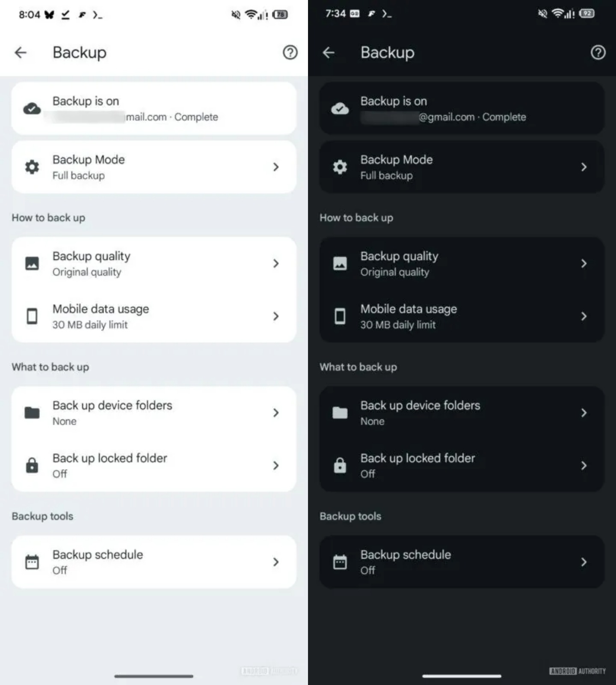The width and height of the screenshot is (616, 685).
Task: Tap 'None' under device folders, dark screen
Action: (x=372, y=421)
